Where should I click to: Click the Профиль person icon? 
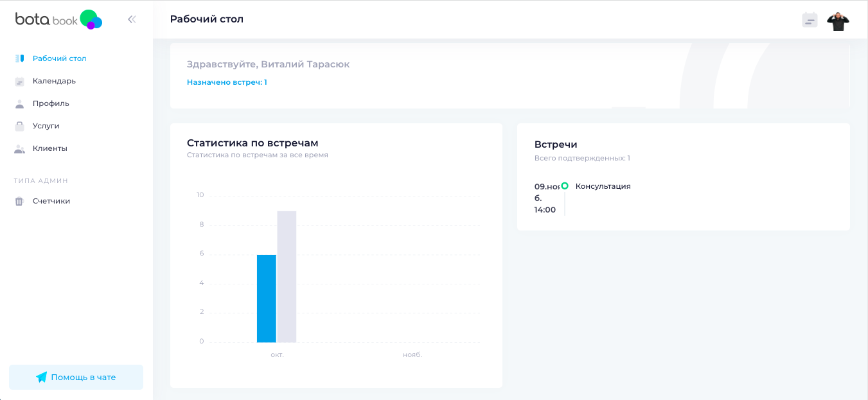tap(19, 103)
